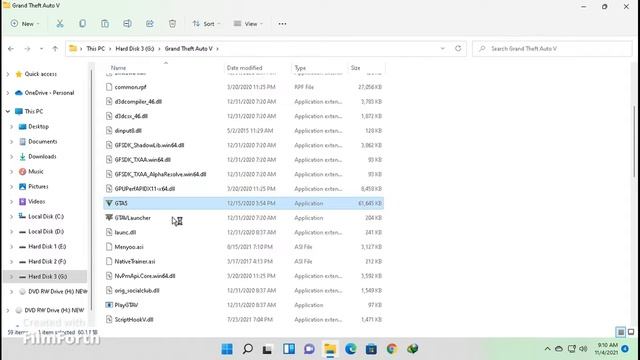Switch to large thumbnails view icon

[x=631, y=332]
